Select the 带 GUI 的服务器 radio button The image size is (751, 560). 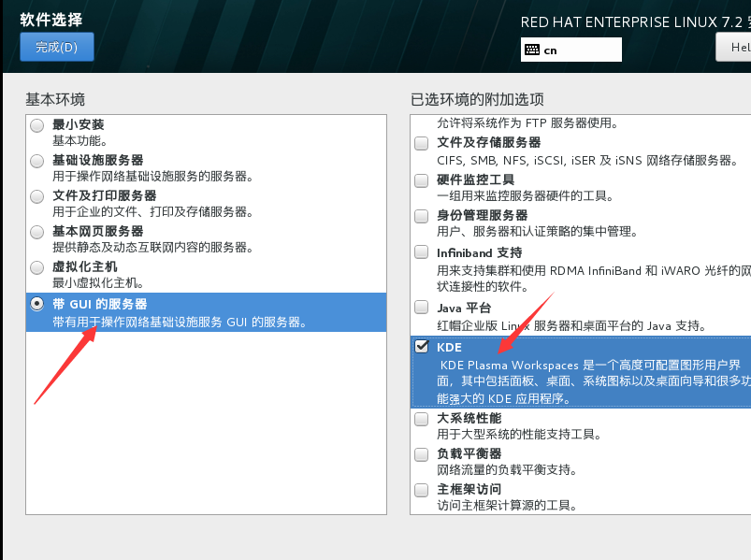coord(36,304)
